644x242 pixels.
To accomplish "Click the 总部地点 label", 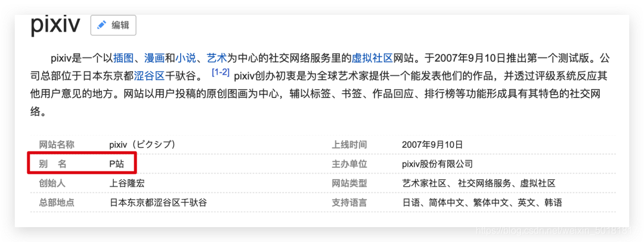I will 57,203.
